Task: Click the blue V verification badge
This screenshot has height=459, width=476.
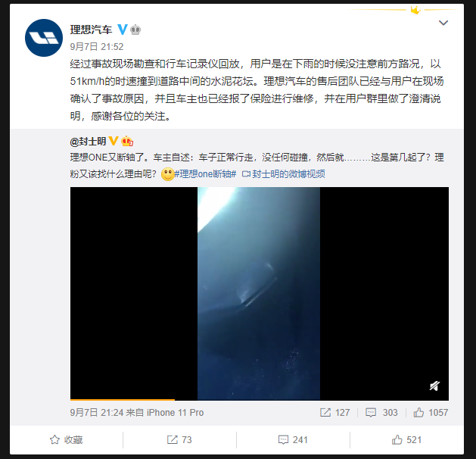Action: (122, 30)
